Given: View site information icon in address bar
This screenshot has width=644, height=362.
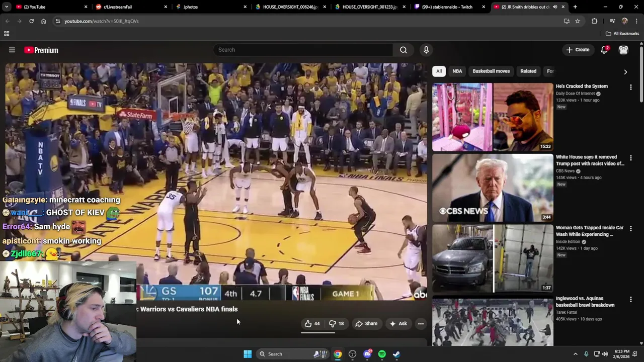Looking at the screenshot, I should 58,21.
